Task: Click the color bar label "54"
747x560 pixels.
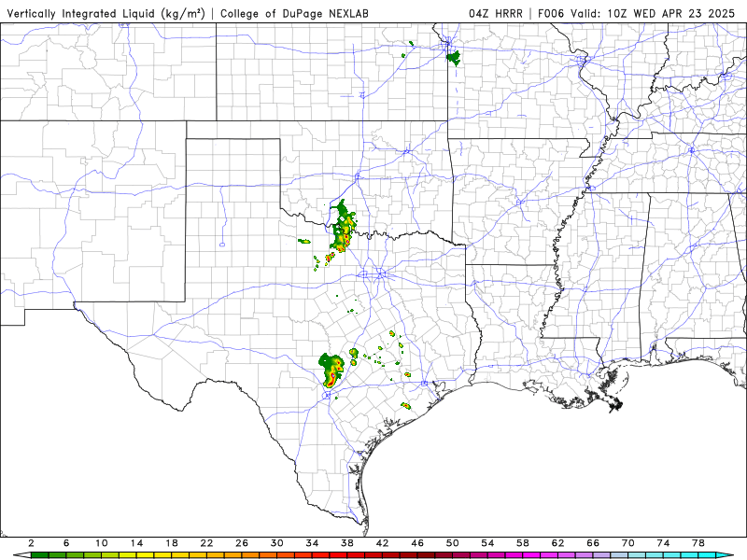Action: coord(487,543)
